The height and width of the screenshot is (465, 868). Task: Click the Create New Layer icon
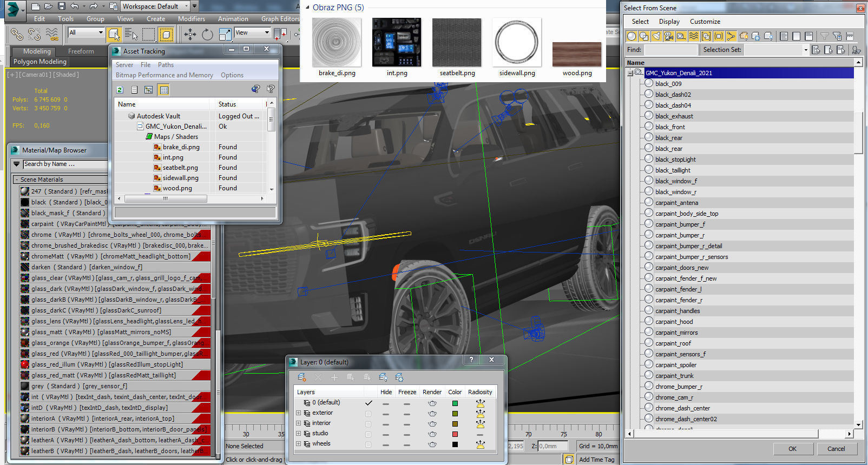tap(302, 377)
